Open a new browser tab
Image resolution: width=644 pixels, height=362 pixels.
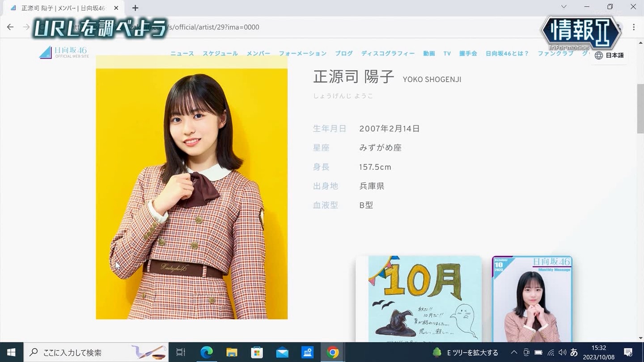(x=135, y=8)
